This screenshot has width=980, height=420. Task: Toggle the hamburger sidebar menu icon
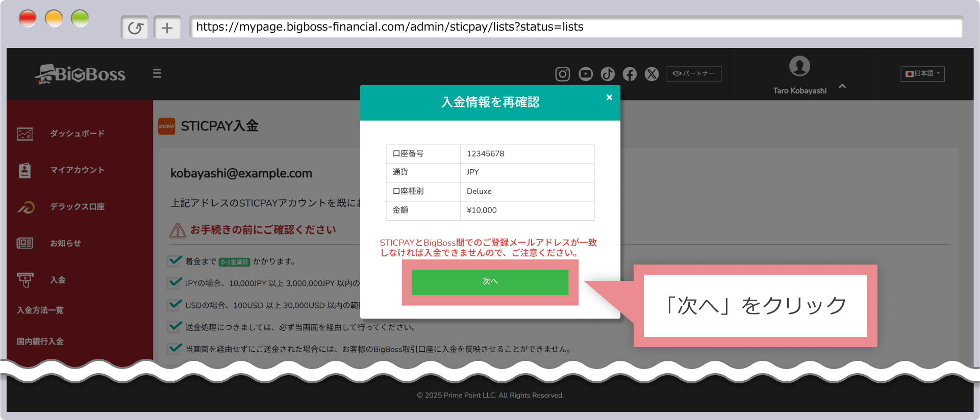point(157,73)
